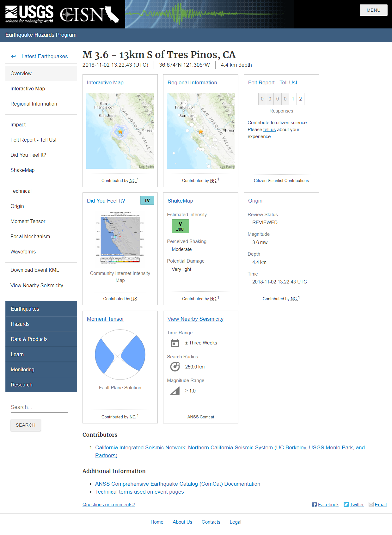
Task: Open Hazards navigation item
Action: tap(41, 324)
